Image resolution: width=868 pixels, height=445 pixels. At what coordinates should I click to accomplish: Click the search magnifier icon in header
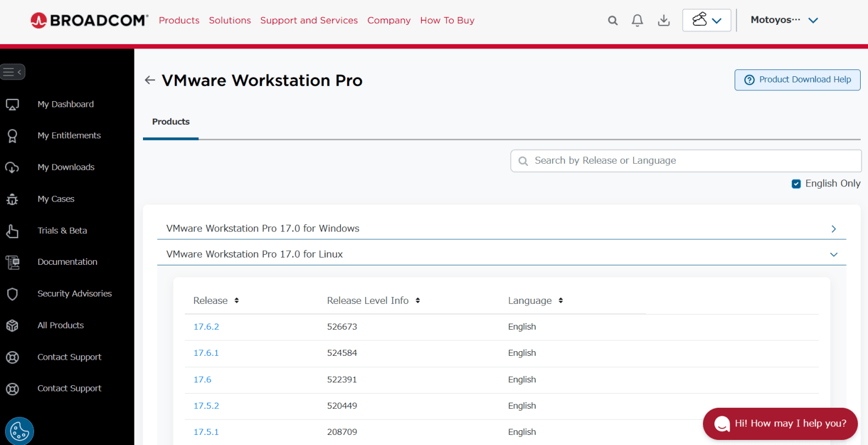pos(613,21)
